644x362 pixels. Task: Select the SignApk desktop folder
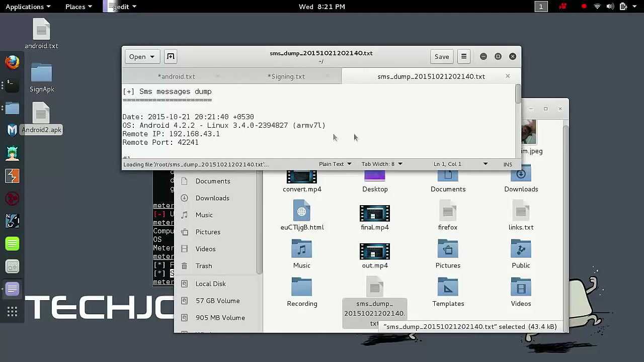click(42, 78)
